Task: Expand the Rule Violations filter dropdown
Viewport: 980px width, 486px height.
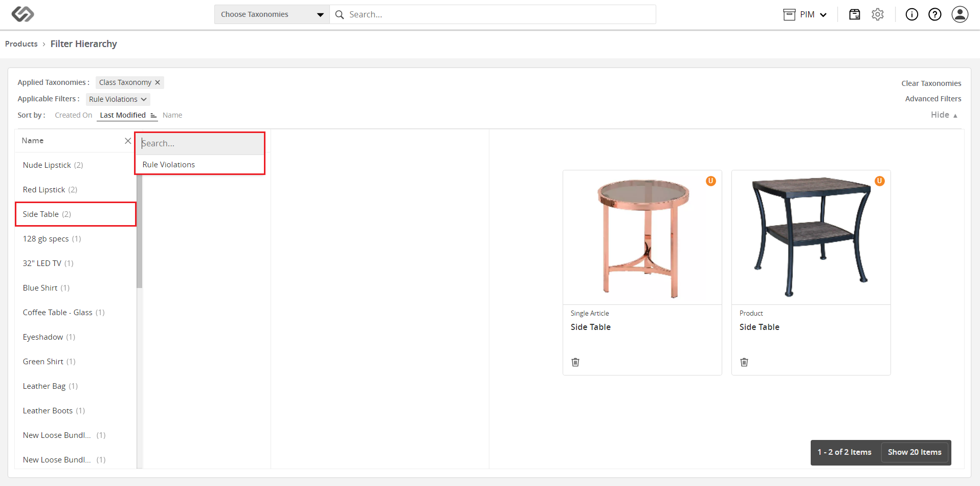Action: click(x=118, y=99)
